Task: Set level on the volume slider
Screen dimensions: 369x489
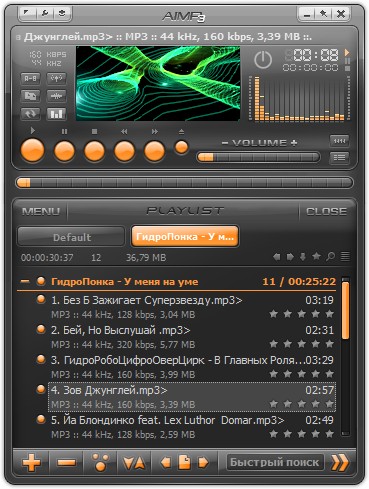Action: pos(258,157)
